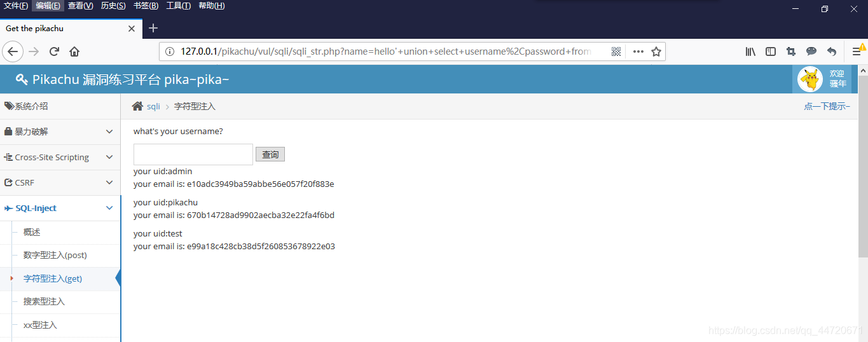Close the Get the pikachu tab
The width and height of the screenshot is (868, 342).
[x=132, y=29]
